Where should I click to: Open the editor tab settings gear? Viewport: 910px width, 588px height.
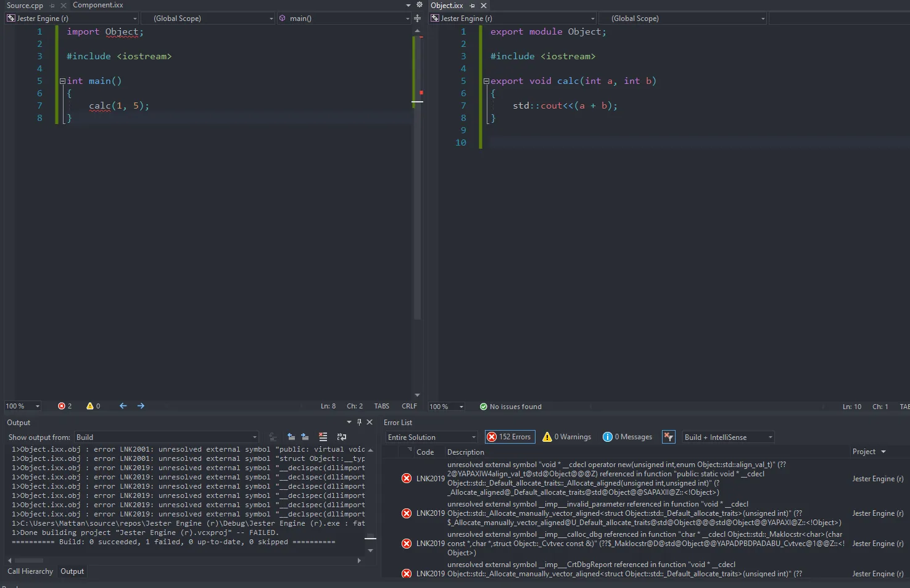coord(420,5)
